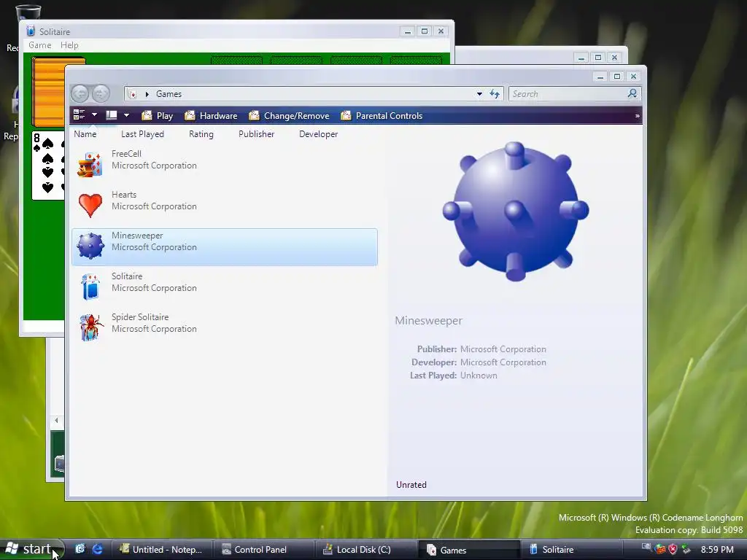Select the Hearts game icon
Viewport: 747px width, 560px height.
pyautogui.click(x=90, y=205)
